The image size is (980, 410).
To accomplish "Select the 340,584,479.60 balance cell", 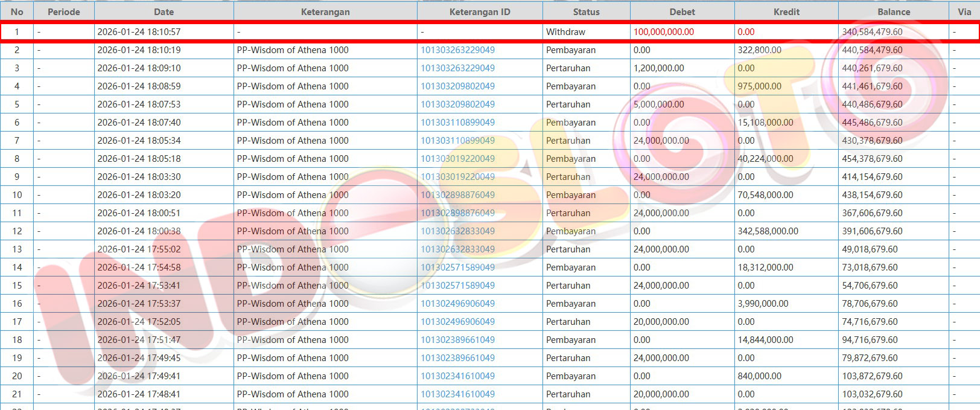I will [x=872, y=32].
